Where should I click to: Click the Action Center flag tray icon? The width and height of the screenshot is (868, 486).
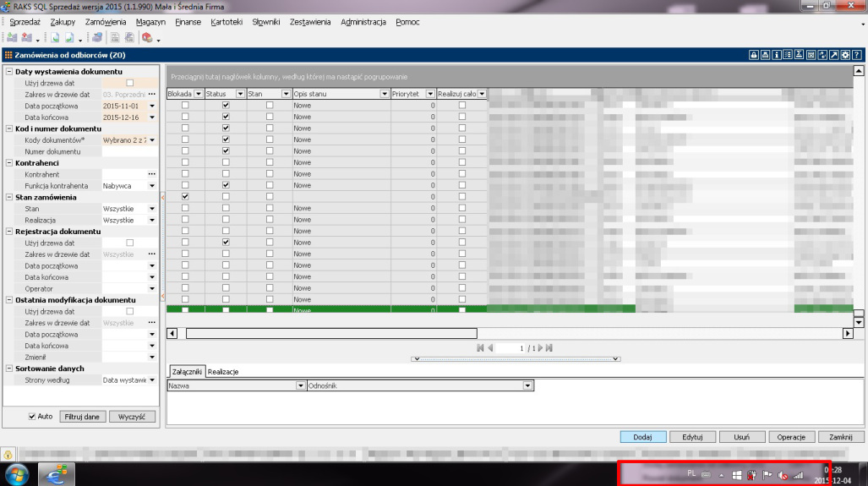point(767,475)
